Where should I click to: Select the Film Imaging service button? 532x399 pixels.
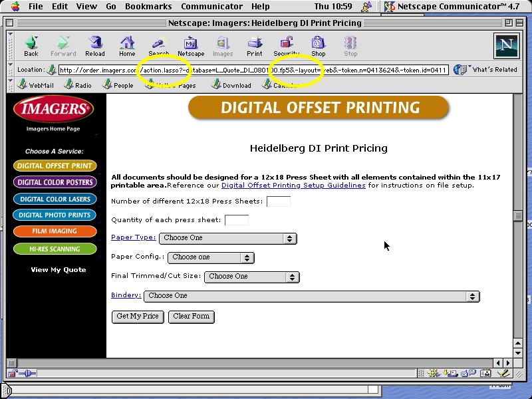click(55, 231)
